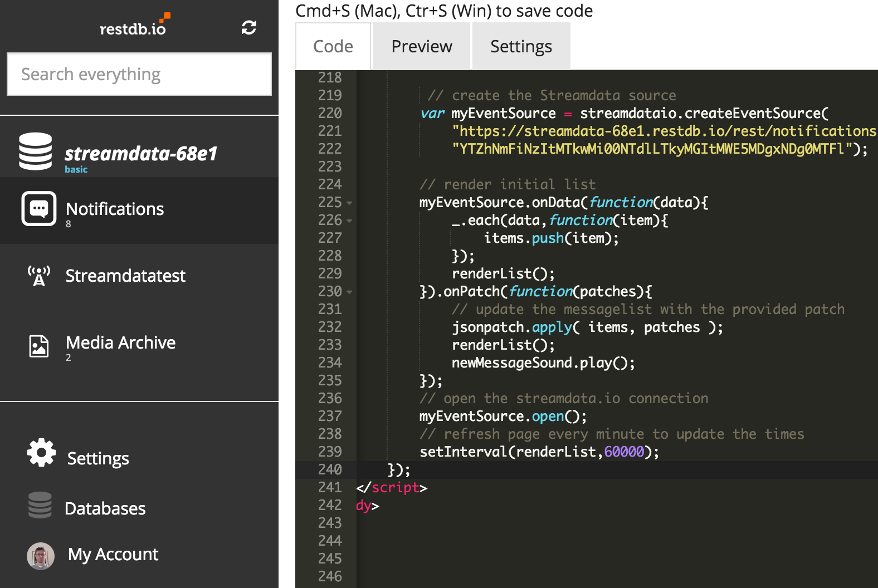Click the streamdata-68e1 database icon

tap(36, 151)
